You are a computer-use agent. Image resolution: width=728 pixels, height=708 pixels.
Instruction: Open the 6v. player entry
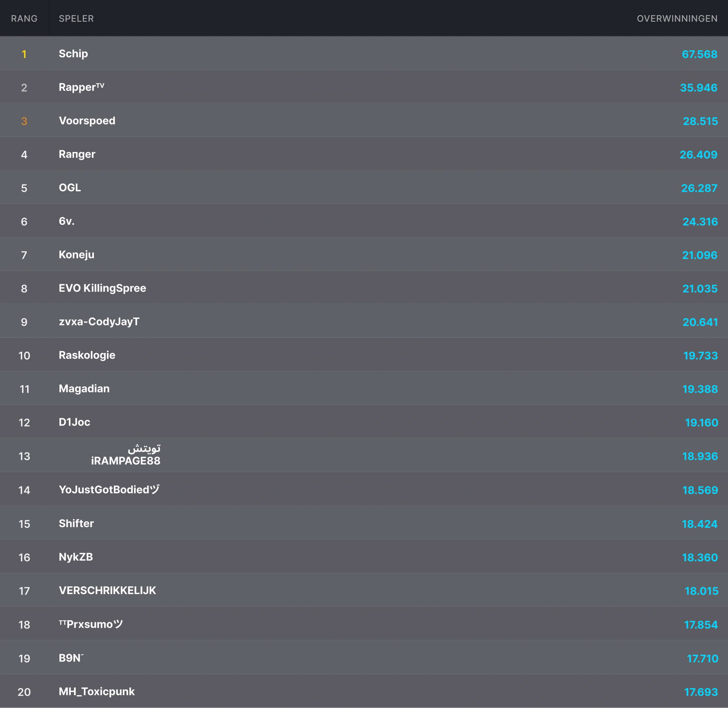click(67, 221)
